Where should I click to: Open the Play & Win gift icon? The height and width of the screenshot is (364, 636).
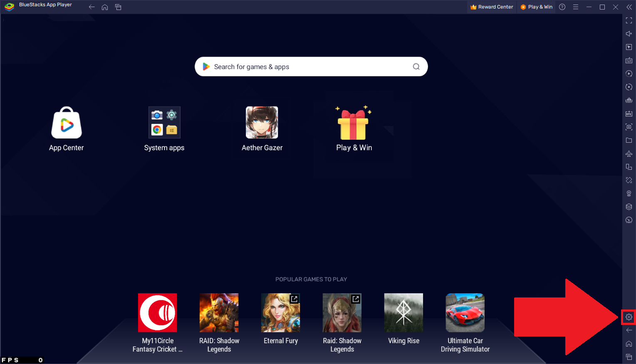point(353,123)
